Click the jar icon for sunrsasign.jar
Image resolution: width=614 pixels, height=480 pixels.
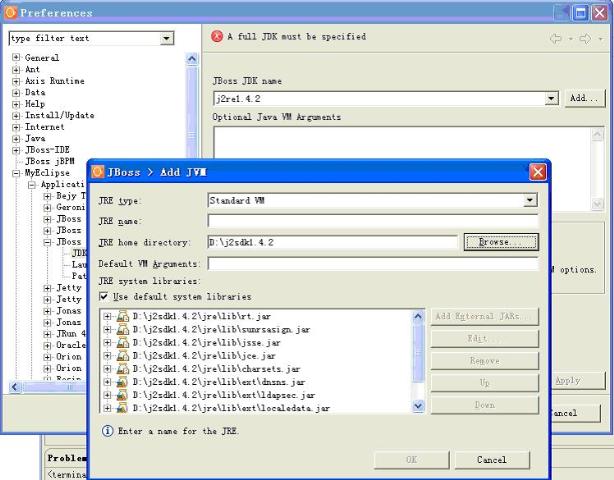(122, 330)
